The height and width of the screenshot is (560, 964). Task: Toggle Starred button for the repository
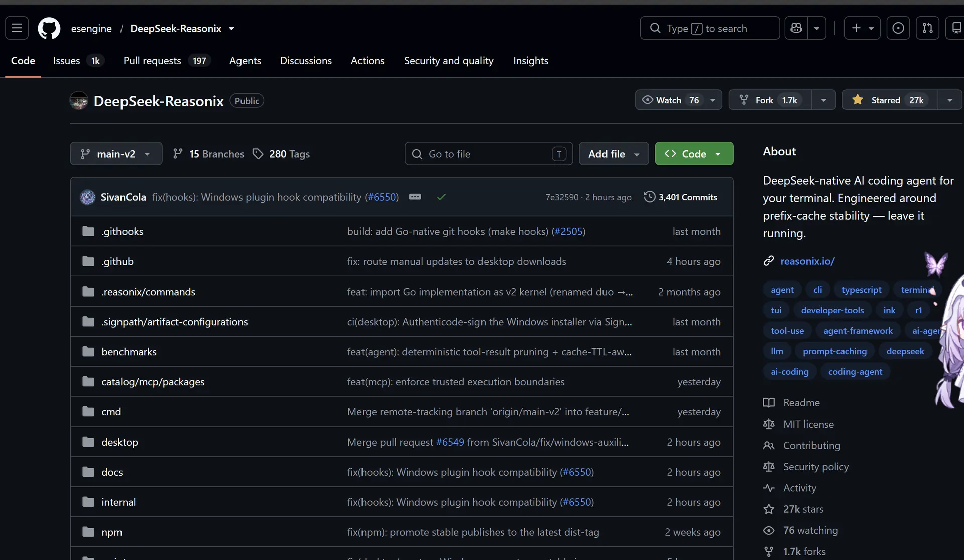click(x=890, y=100)
